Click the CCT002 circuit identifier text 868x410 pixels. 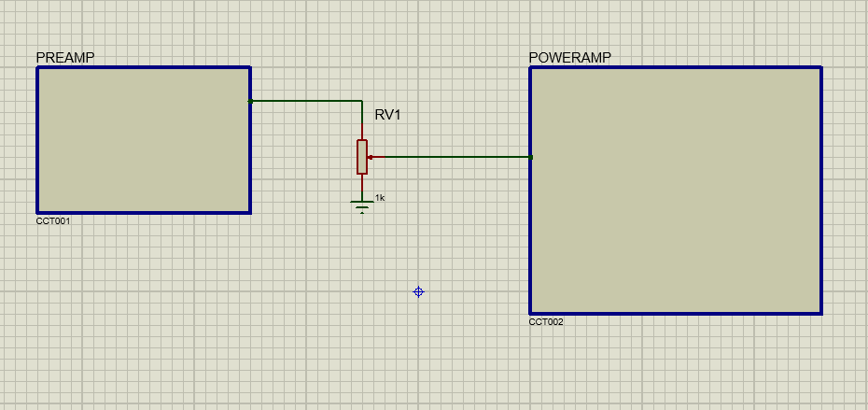coord(546,322)
